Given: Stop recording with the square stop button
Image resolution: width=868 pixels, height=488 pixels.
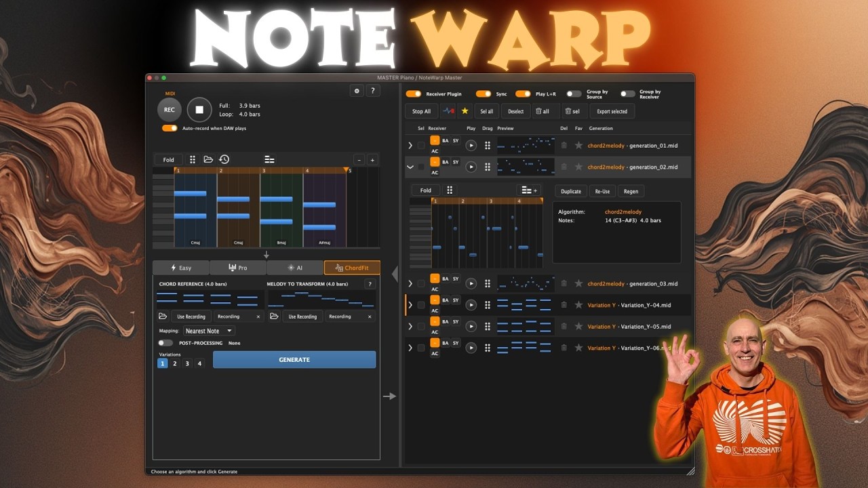Looking at the screenshot, I should (199, 109).
